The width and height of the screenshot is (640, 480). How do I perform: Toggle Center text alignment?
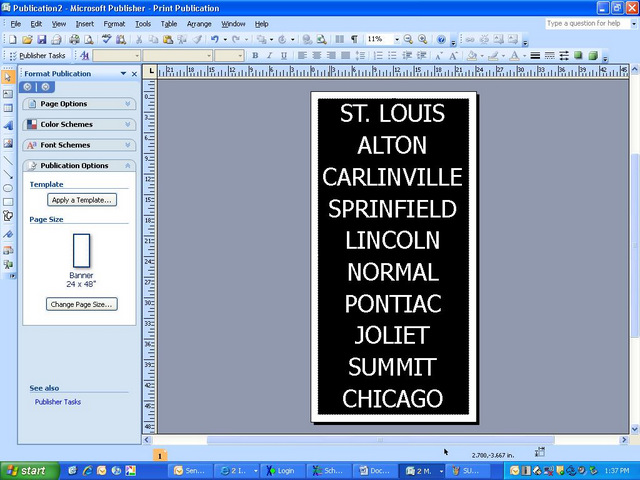(x=317, y=56)
